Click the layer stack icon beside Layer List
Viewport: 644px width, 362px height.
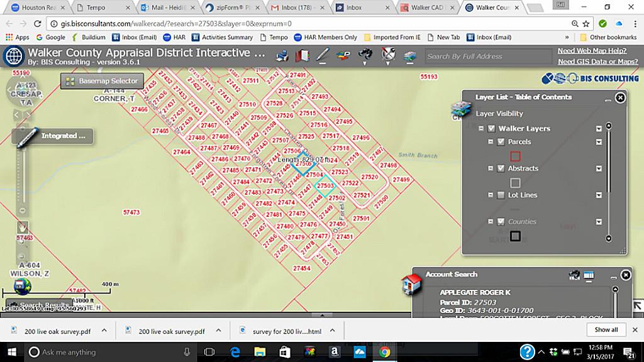[460, 110]
